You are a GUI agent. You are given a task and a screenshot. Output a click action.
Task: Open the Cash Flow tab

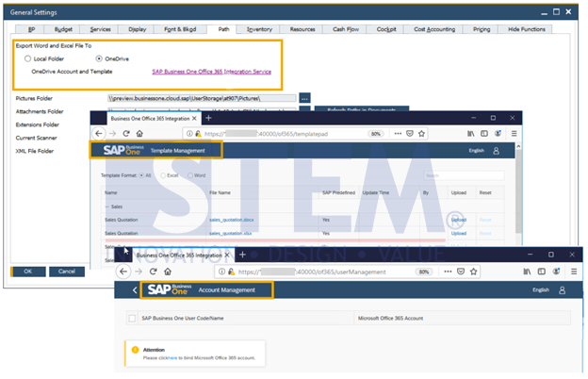coord(346,29)
